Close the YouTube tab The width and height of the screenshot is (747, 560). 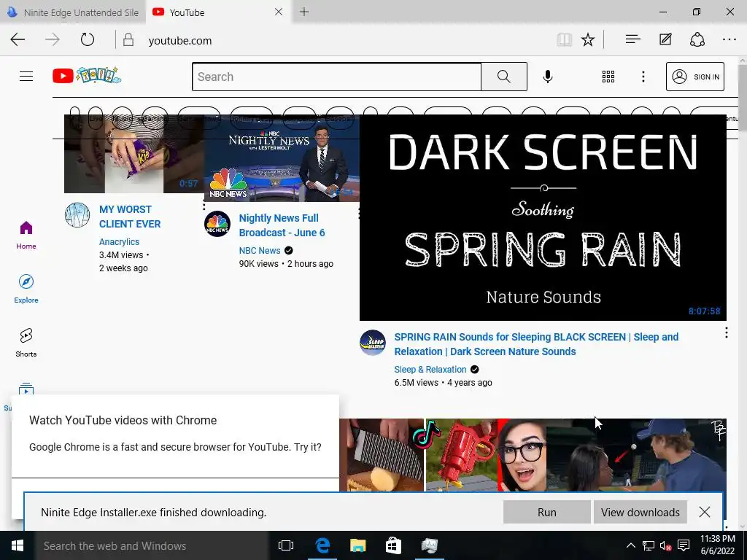[279, 12]
